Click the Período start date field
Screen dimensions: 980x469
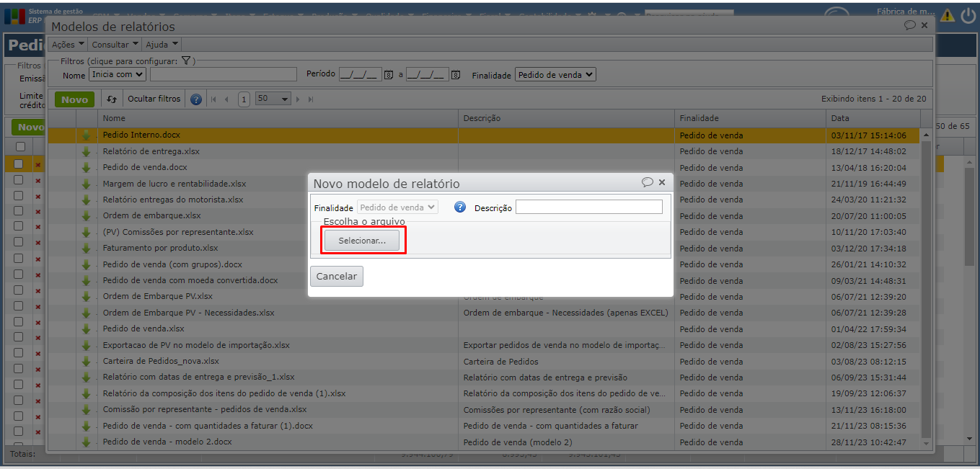(x=360, y=74)
